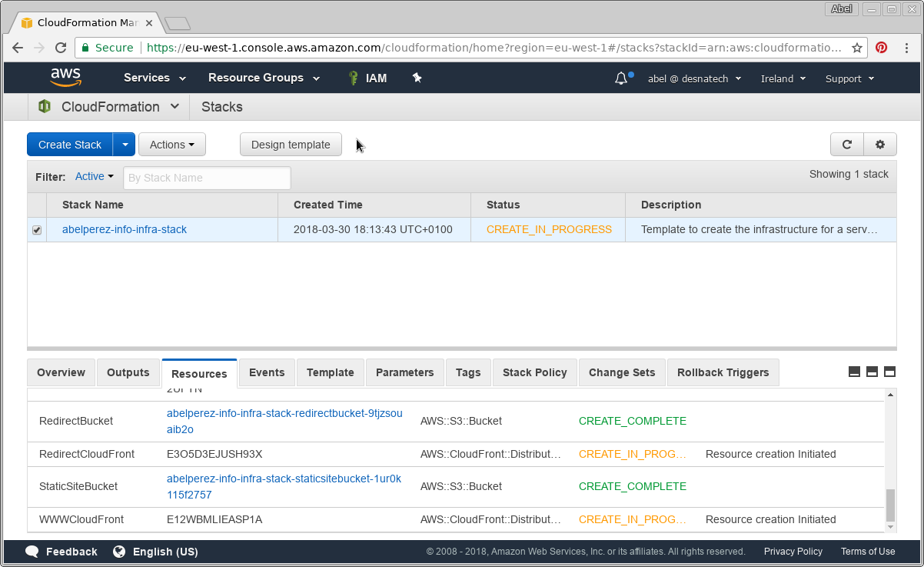This screenshot has width=924, height=567.
Task: Switch to the Tags tab
Action: point(468,372)
